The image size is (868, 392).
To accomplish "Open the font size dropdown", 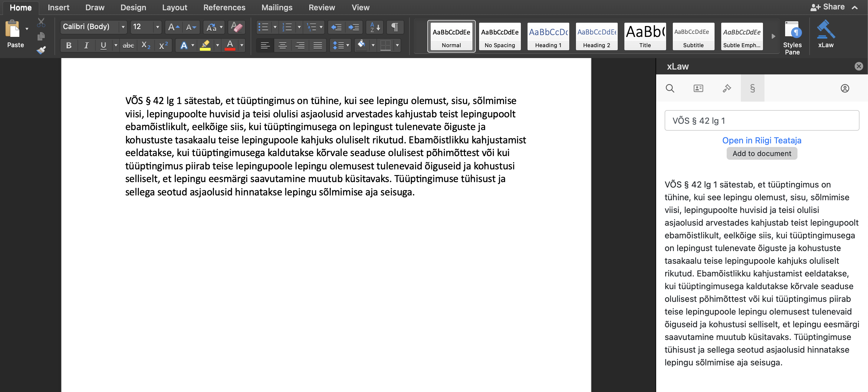I will (157, 27).
